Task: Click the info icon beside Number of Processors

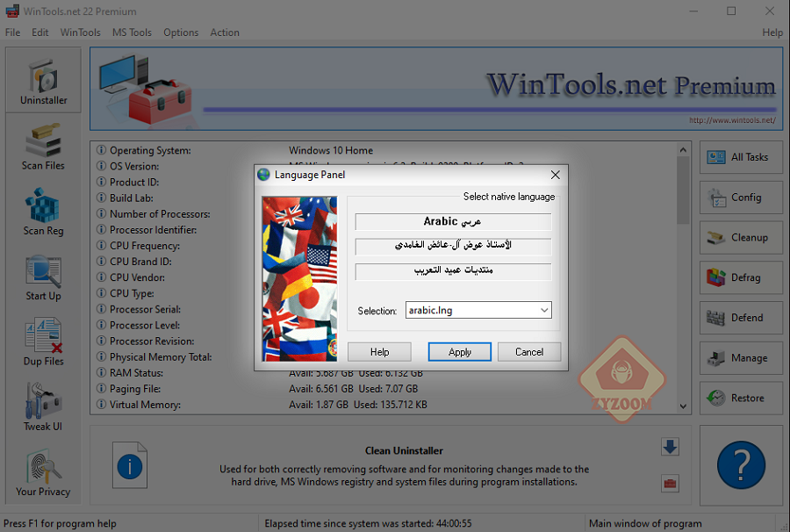Action: [x=101, y=213]
